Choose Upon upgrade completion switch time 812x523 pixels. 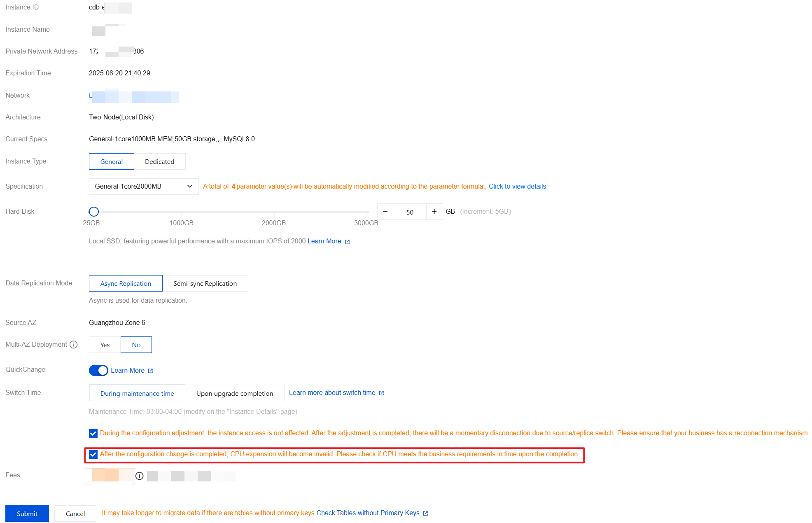pyautogui.click(x=235, y=393)
